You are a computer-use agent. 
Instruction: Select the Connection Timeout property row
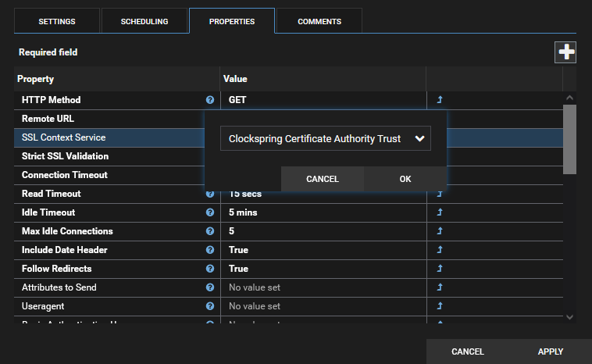tap(109, 175)
